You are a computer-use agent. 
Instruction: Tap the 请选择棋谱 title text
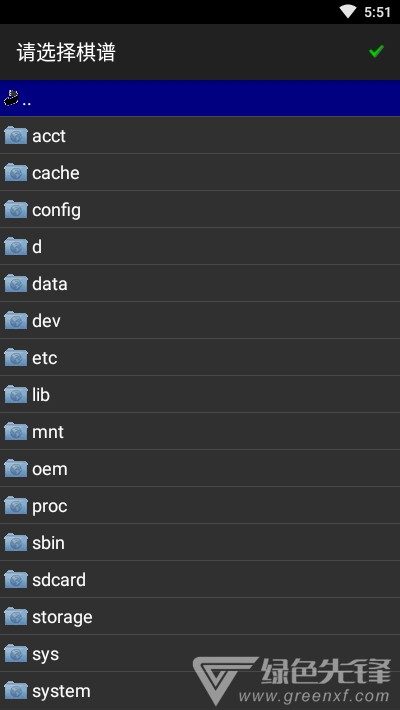click(x=66, y=53)
